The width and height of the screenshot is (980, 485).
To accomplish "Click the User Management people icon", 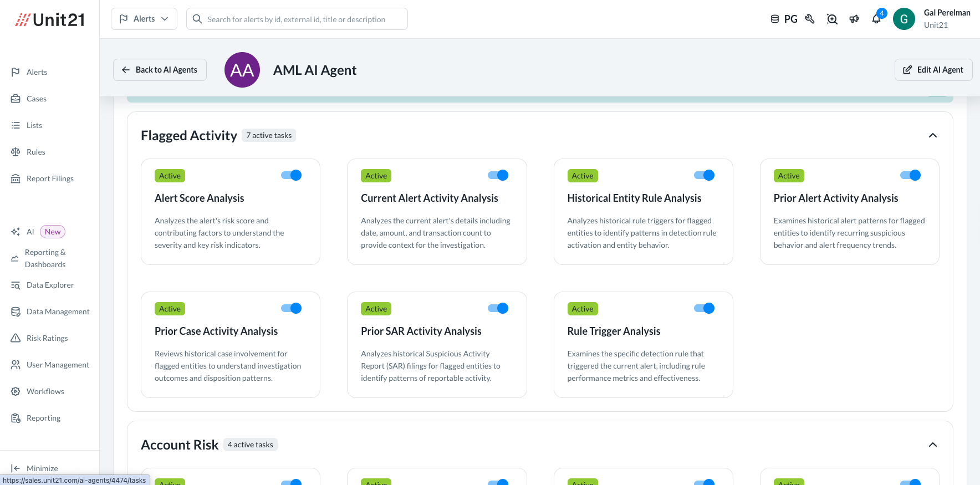I will coord(16,365).
